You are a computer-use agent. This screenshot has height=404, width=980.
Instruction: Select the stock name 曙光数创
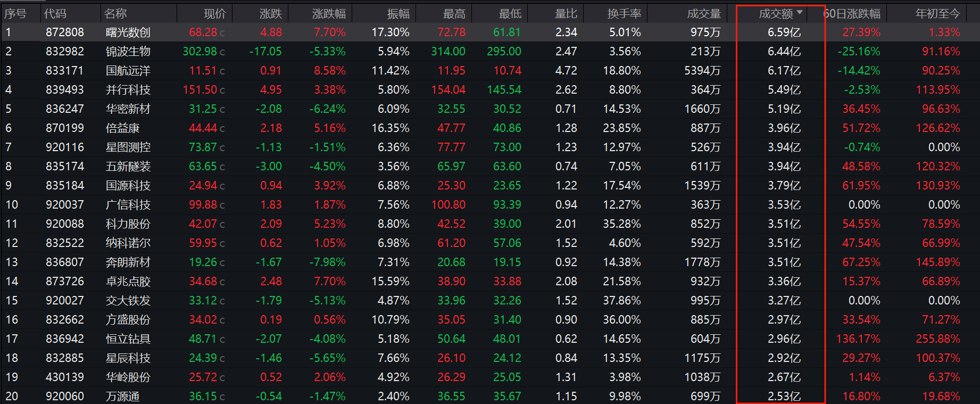[128, 32]
